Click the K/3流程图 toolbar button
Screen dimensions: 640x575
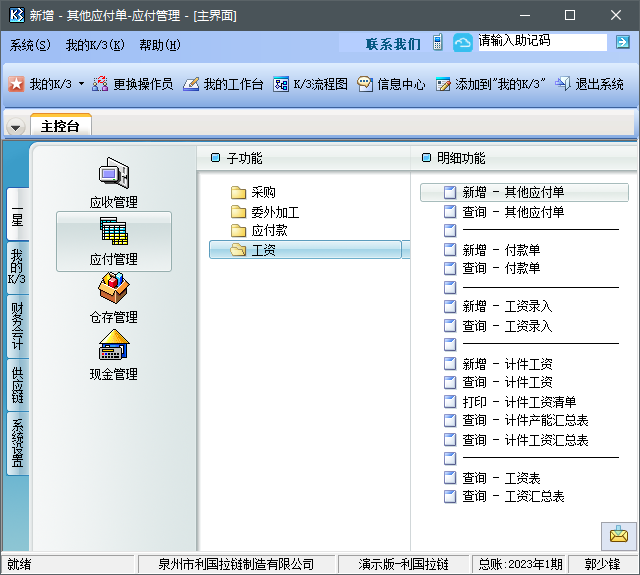coord(310,85)
